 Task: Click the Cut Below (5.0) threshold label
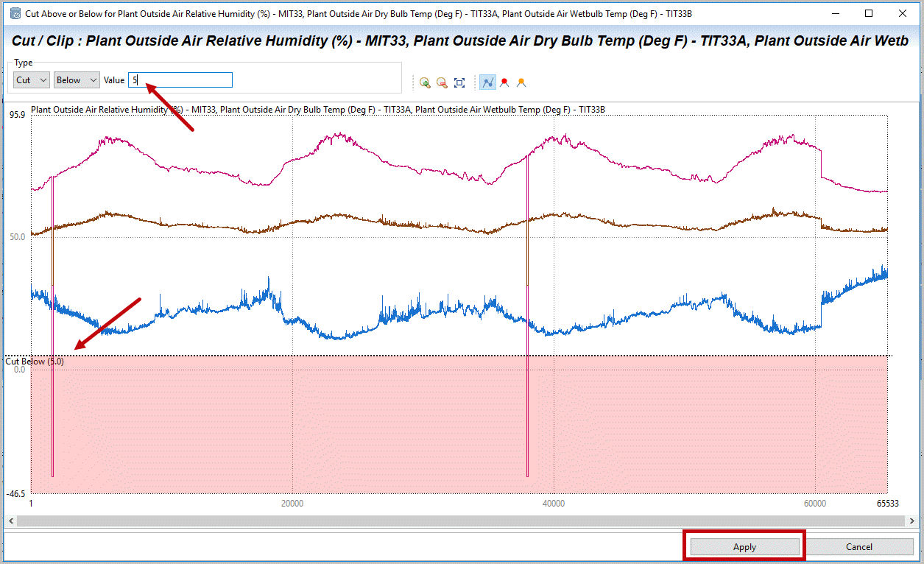(x=35, y=362)
